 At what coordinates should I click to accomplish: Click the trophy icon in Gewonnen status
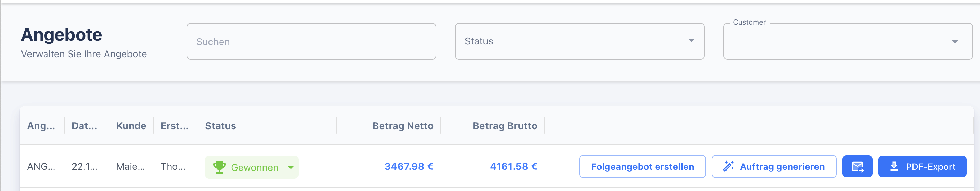click(219, 167)
